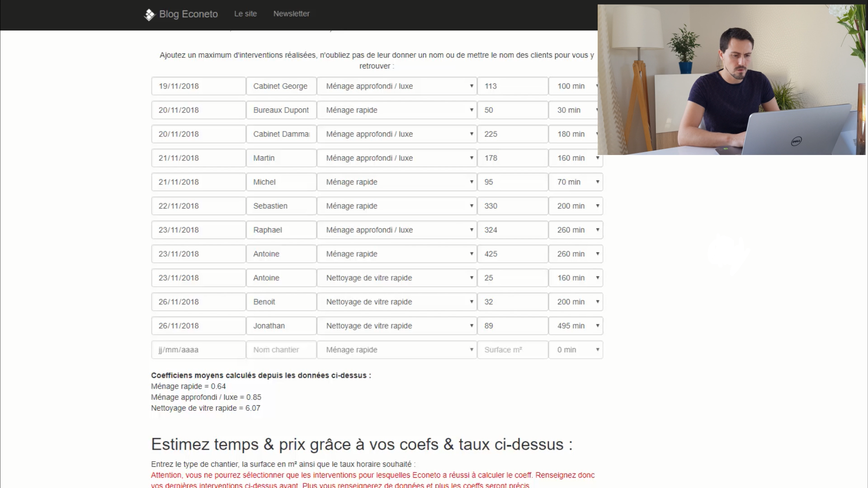Open Benoit's 200 min duration dropdown
The width and height of the screenshot is (868, 488).
(576, 301)
